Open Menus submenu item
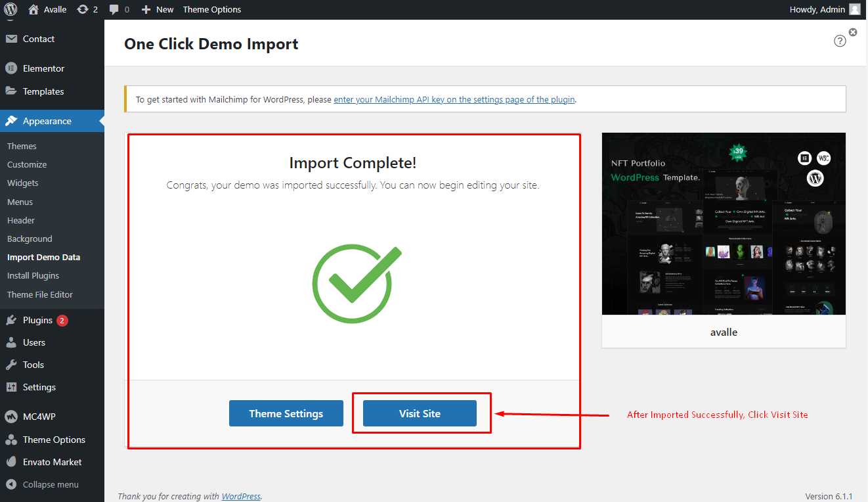 (20, 202)
